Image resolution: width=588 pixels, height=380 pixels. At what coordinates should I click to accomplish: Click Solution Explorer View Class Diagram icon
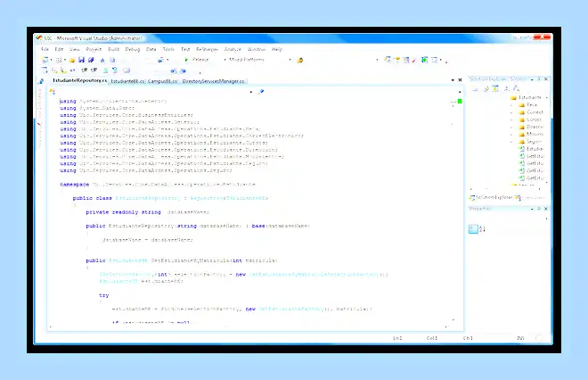pos(516,88)
